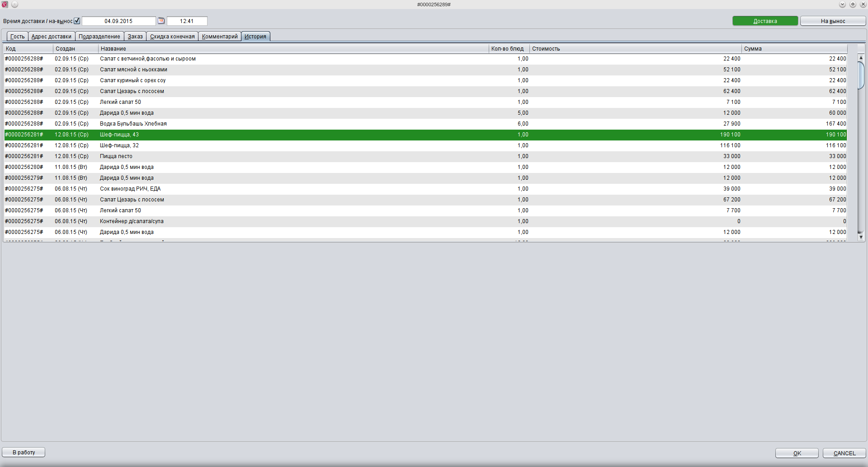Choose the На вынос button
The width and height of the screenshot is (868, 467).
click(833, 21)
